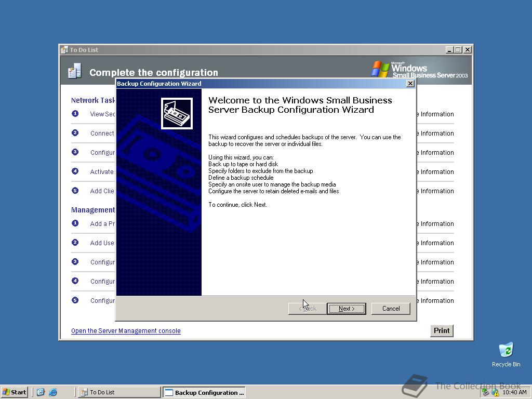
Task: Open the Start menu
Action: click(14, 392)
